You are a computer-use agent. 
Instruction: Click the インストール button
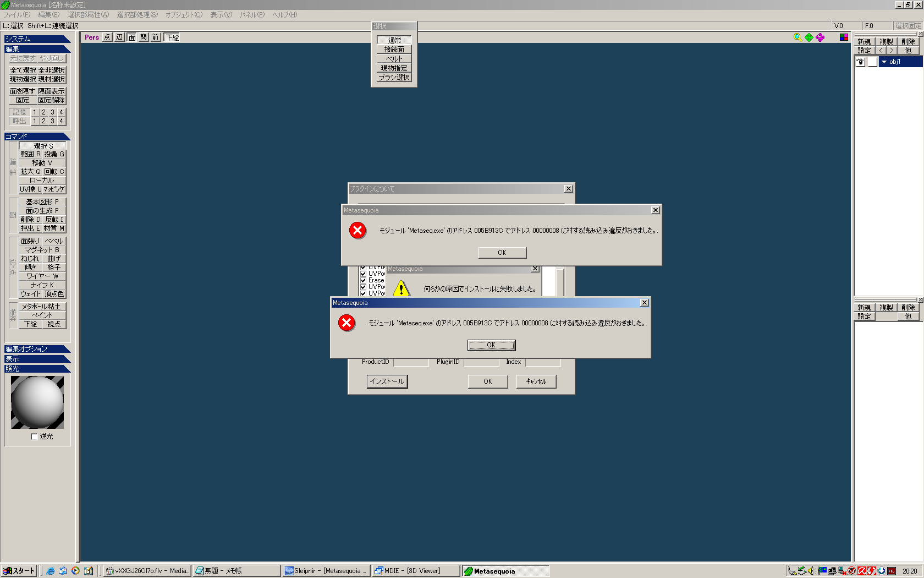point(387,381)
